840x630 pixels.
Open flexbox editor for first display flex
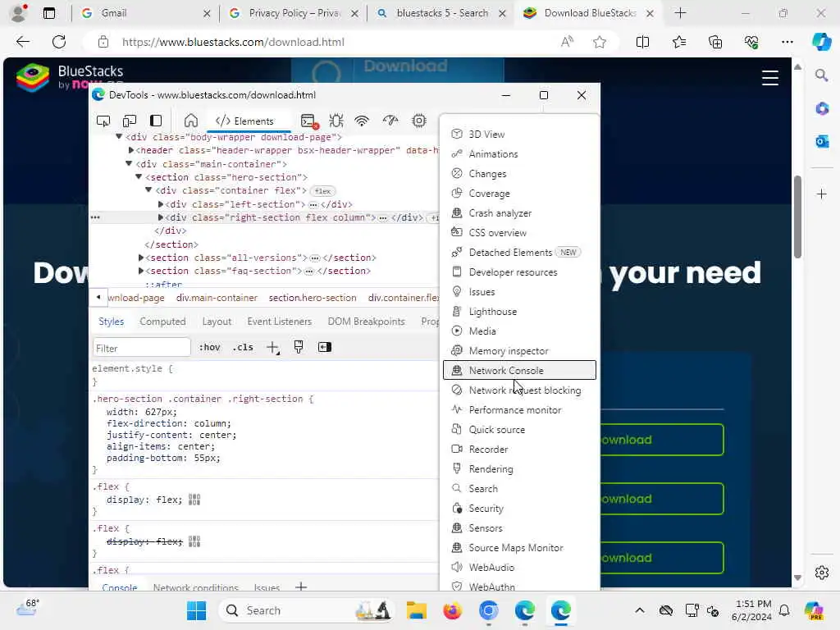click(x=194, y=500)
